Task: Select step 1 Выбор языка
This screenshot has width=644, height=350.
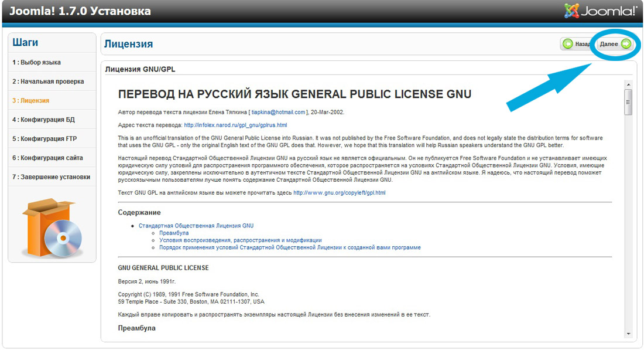Action: (36, 62)
